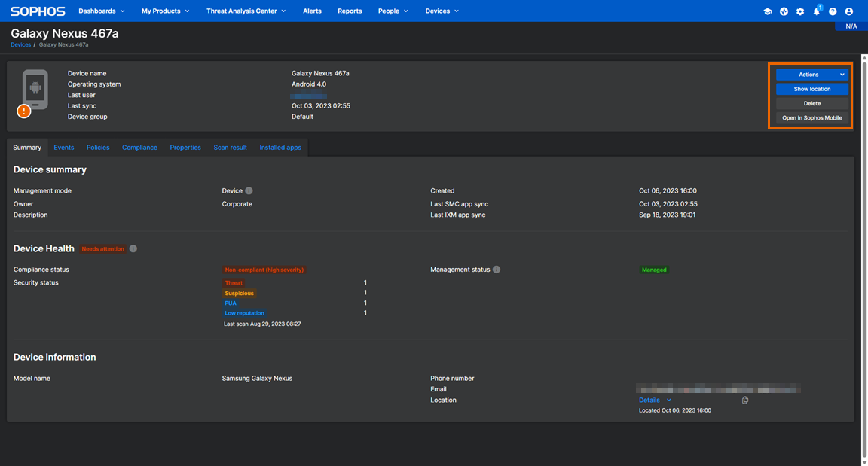View notifications bell with badge
868x466 pixels.
(x=817, y=11)
